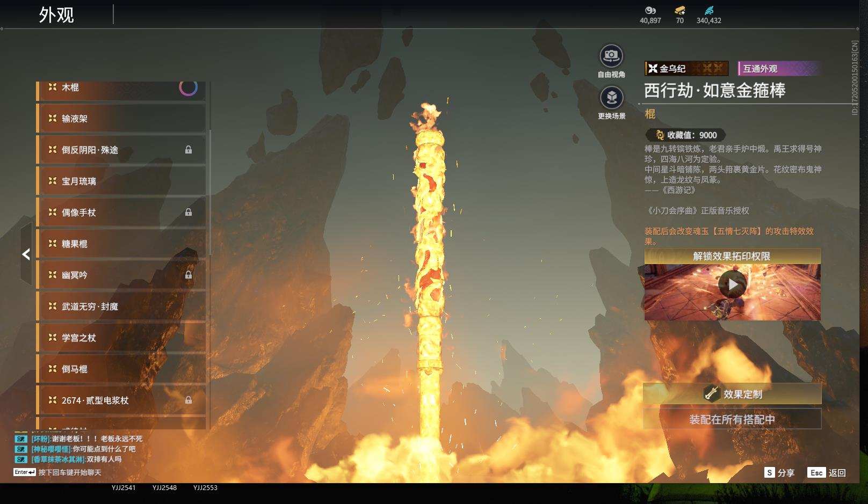Click the 《小刀会序曲》正版音乐授权 text

point(698,210)
